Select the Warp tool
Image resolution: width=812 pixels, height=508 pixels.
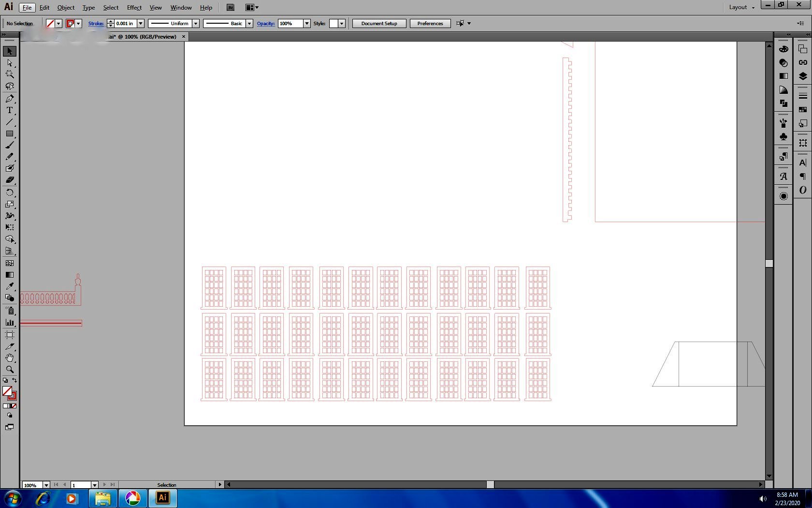pyautogui.click(x=10, y=216)
